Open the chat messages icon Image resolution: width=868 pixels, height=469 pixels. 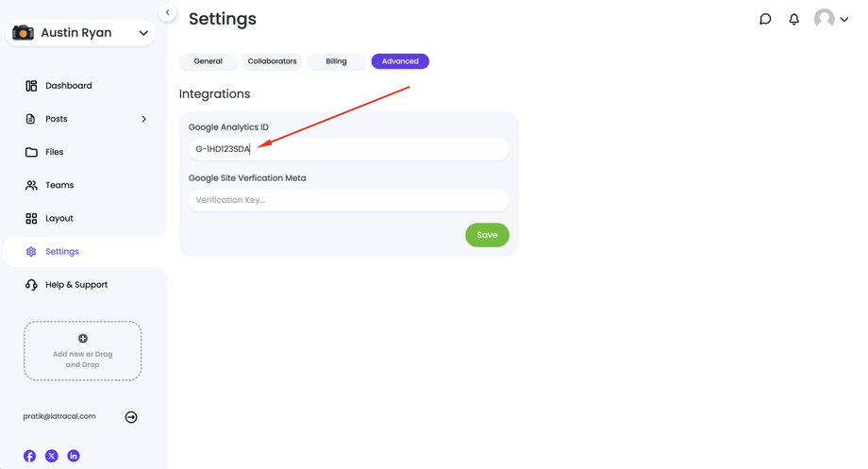(765, 19)
